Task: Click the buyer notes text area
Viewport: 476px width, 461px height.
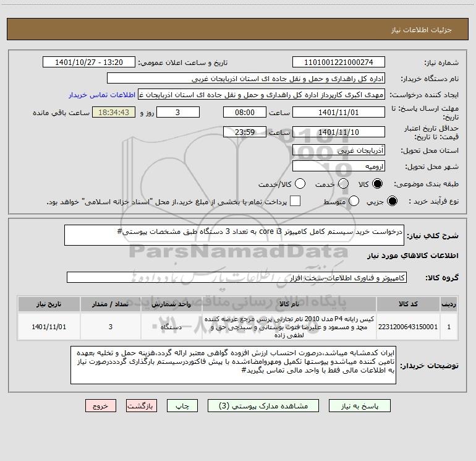Action: [233, 365]
